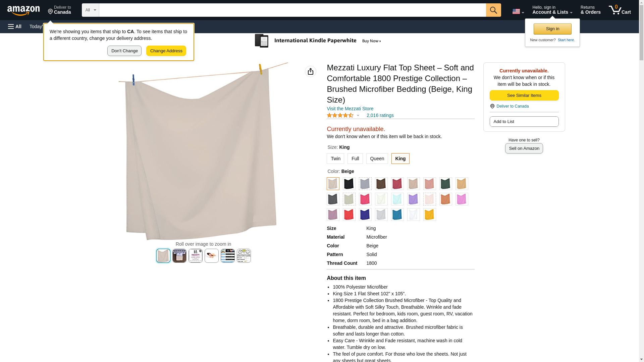This screenshot has width=644, height=362.
Task: Click inside the search input field
Action: point(292,10)
